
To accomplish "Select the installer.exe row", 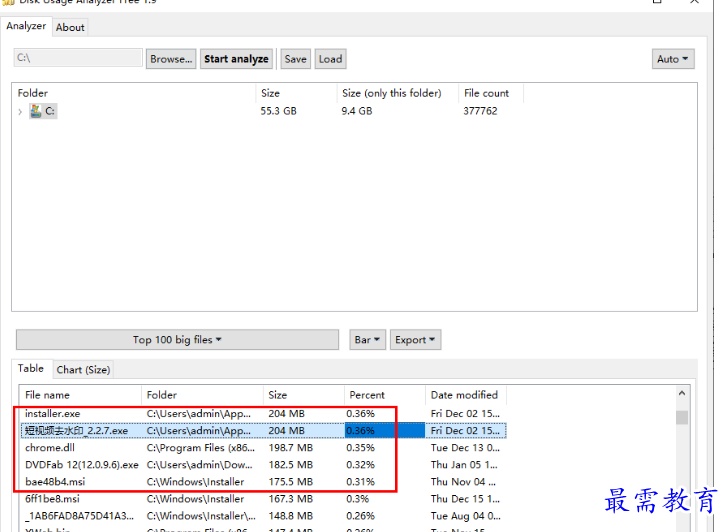I will point(263,413).
